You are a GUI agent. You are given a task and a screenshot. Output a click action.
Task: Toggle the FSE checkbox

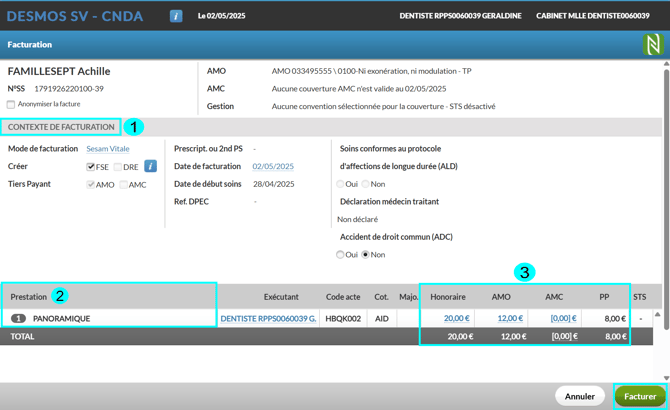pyautogui.click(x=91, y=167)
